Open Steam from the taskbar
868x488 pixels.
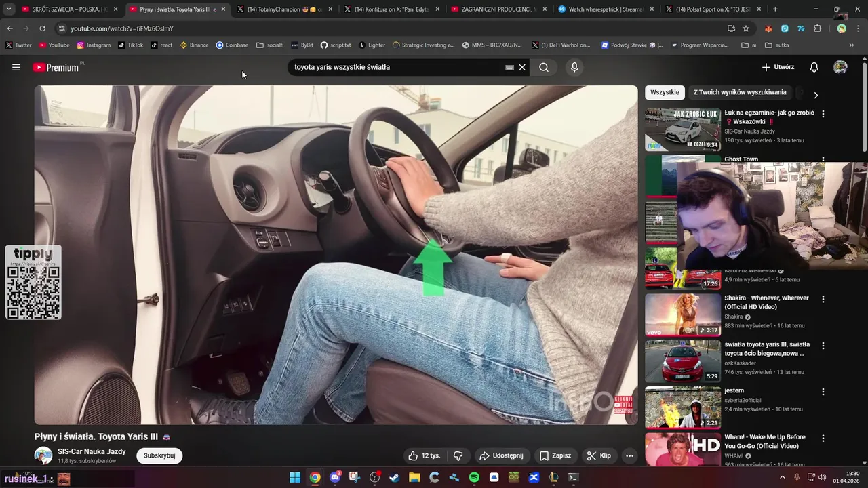(x=394, y=477)
